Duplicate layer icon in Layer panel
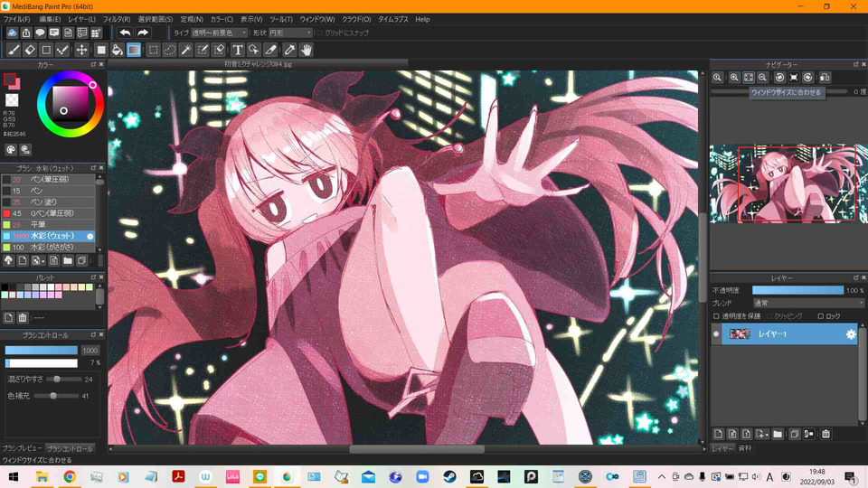The image size is (868, 488). click(795, 434)
